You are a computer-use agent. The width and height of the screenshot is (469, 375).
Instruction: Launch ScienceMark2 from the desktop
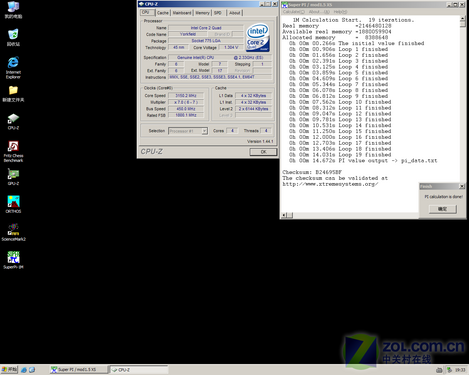click(x=13, y=232)
